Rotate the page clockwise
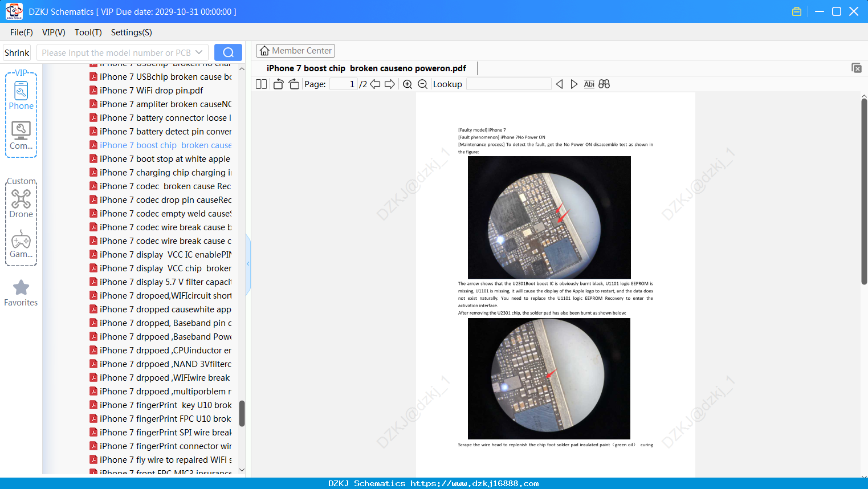The width and height of the screenshot is (868, 489). click(x=294, y=84)
